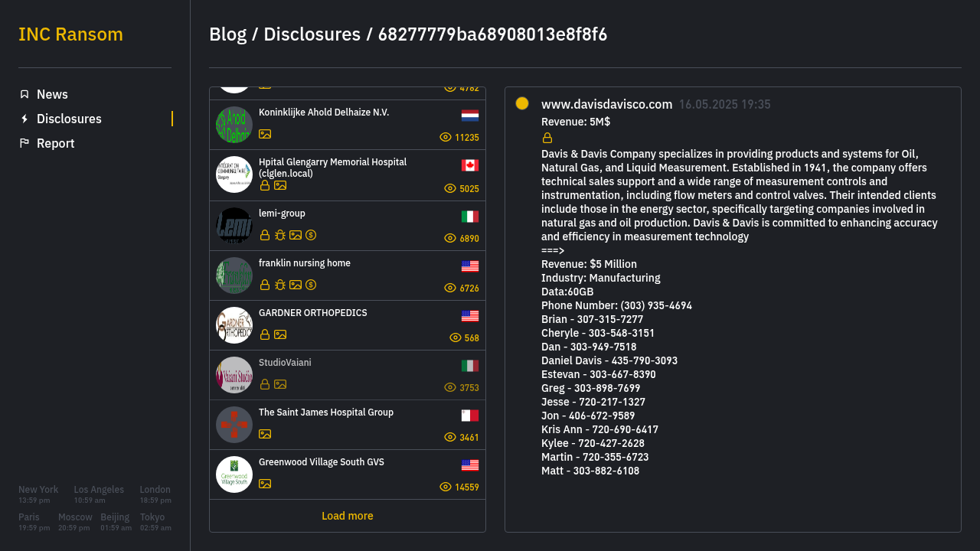Click the bug icon under lemi-group

pos(280,235)
